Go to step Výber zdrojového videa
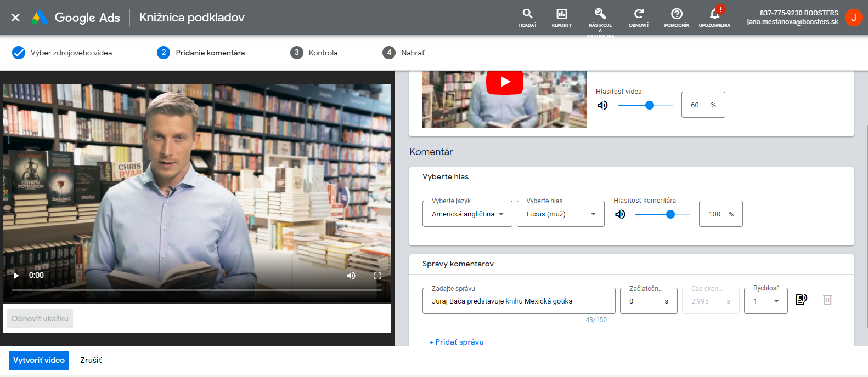 coord(62,53)
